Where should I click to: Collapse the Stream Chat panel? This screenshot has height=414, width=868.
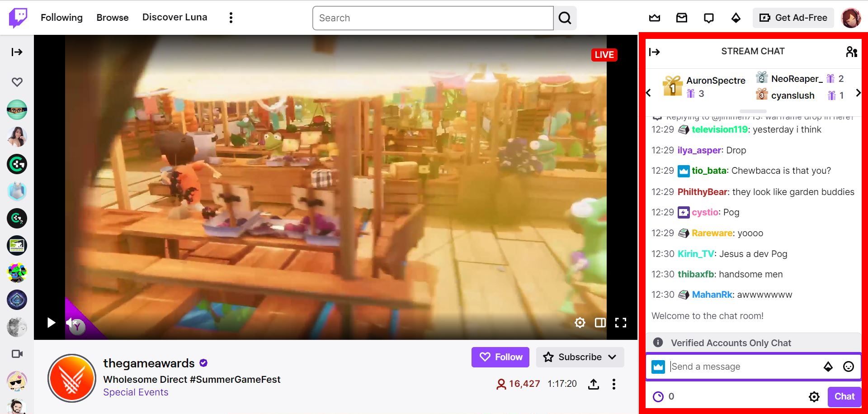(654, 52)
